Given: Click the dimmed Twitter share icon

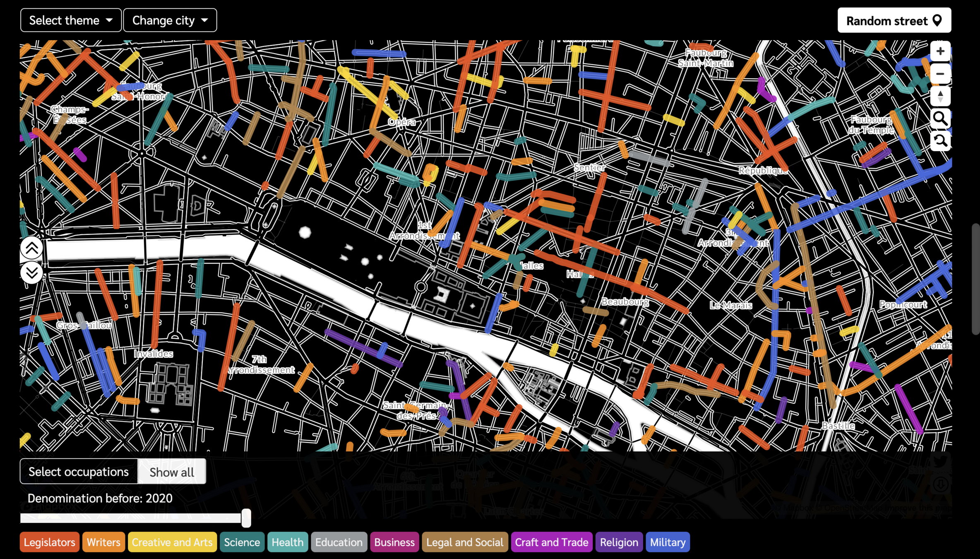Looking at the screenshot, I should click(x=940, y=461).
